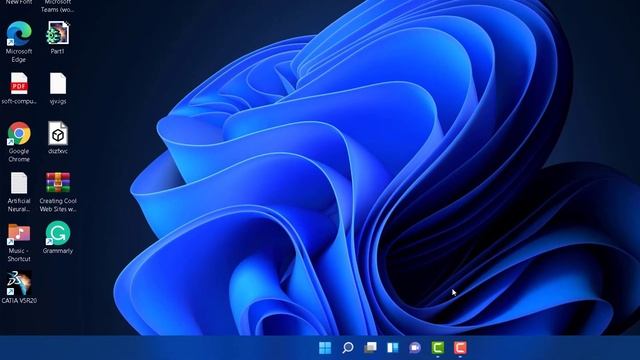Image resolution: width=640 pixels, height=360 pixels.
Task: Click the 'Grammarly' icon label text
Action: point(58,251)
